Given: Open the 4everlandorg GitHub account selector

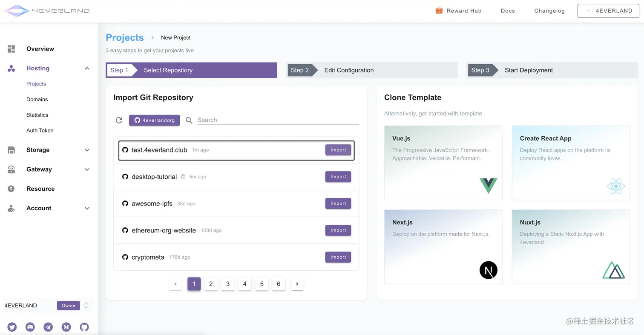Looking at the screenshot, I should click(x=155, y=120).
